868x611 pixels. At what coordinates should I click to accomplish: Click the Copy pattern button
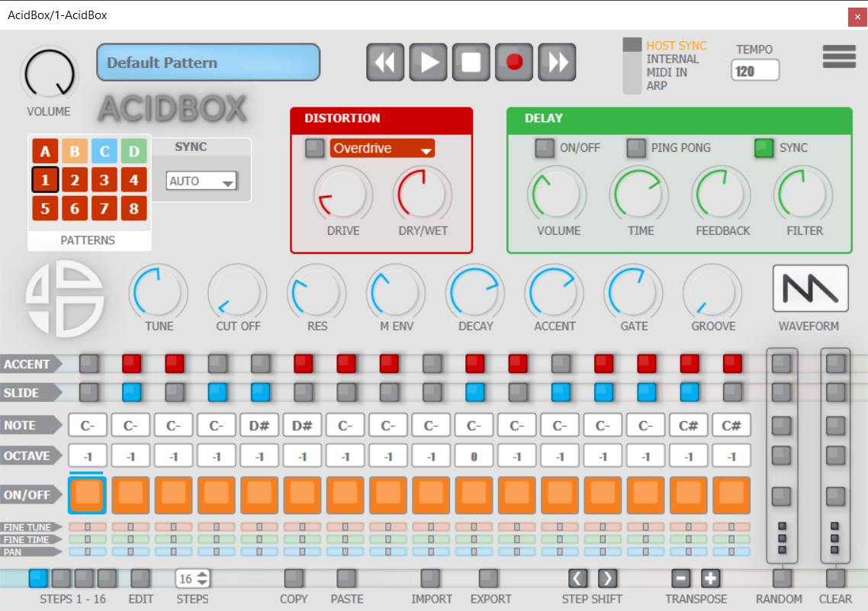click(294, 579)
